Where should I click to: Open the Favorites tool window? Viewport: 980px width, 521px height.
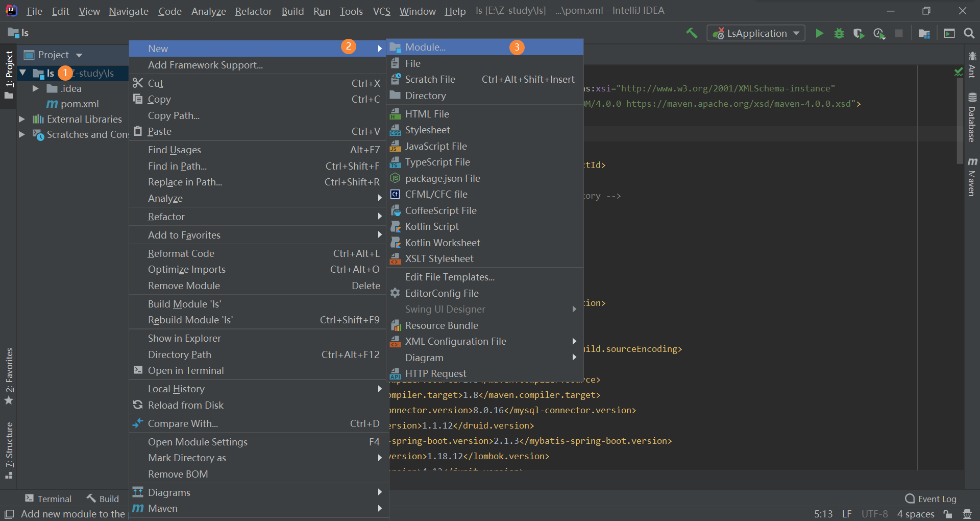pos(9,376)
